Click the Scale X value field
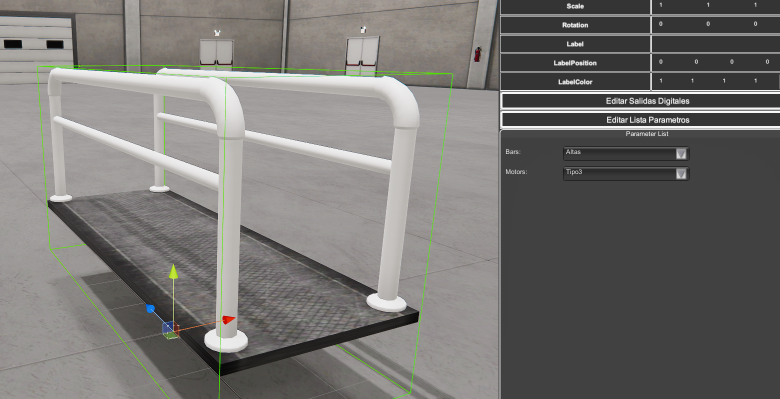This screenshot has height=399, width=780. click(x=661, y=5)
